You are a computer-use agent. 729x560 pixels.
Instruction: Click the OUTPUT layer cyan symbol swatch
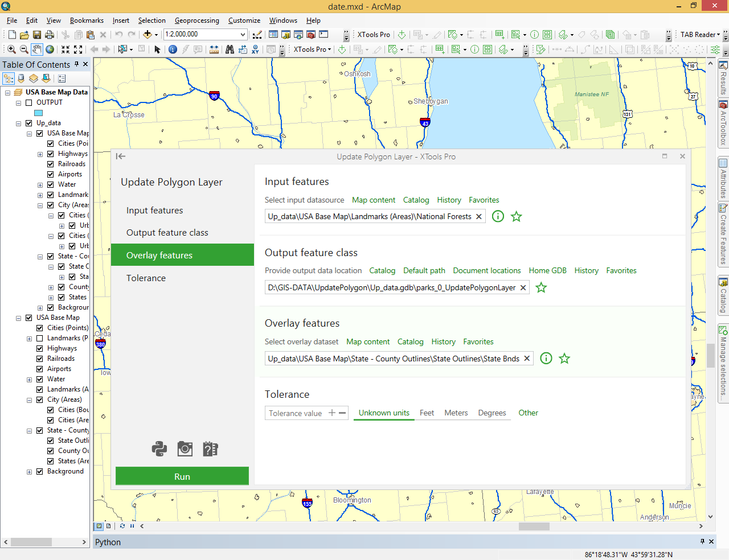39,113
